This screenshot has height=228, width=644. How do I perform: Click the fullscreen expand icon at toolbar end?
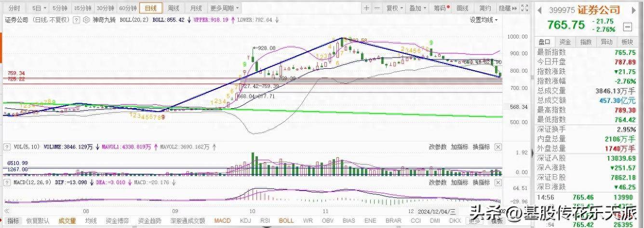(524, 8)
